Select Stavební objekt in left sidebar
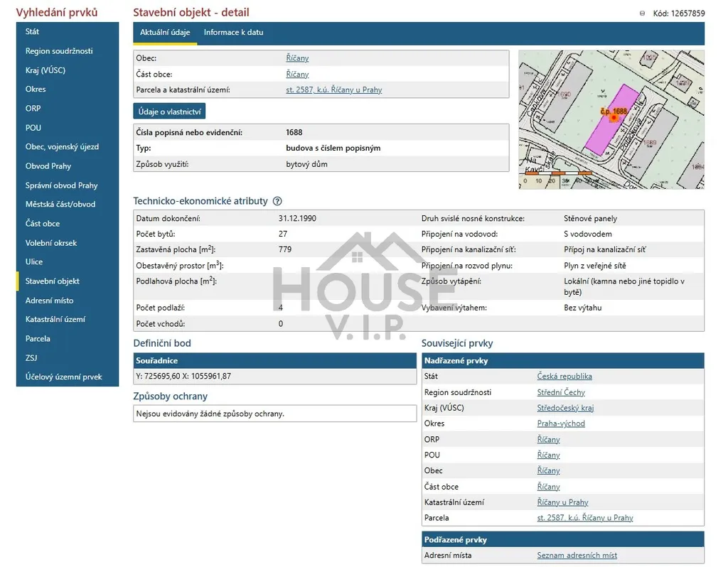Screen dimensions: 728x567 tap(53, 281)
